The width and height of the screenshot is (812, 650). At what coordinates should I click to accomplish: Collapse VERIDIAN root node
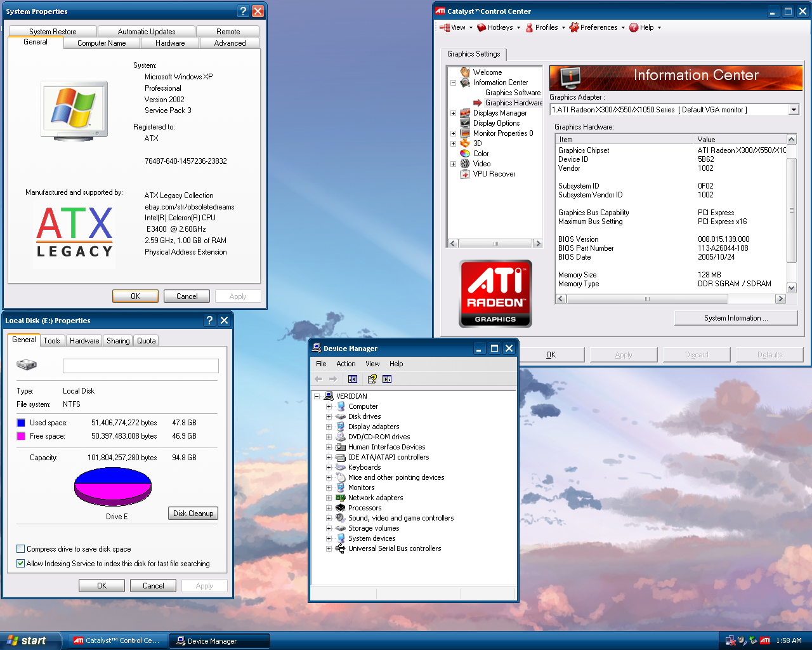[317, 396]
